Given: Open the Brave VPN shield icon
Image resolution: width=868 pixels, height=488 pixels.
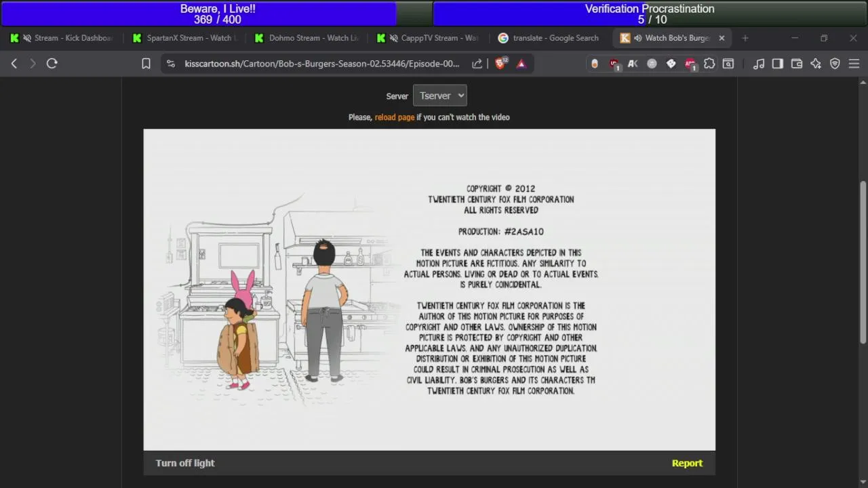Looking at the screenshot, I should [x=835, y=64].
